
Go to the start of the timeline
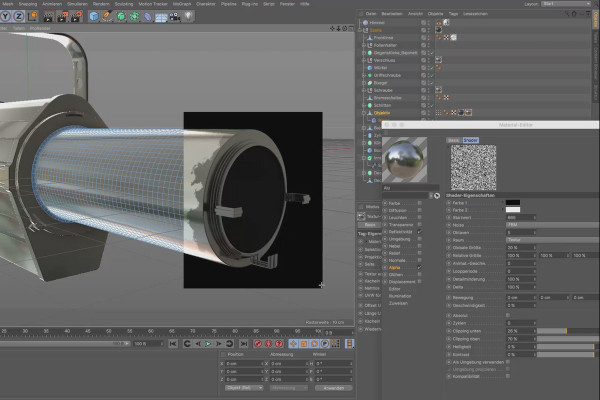pos(173,344)
